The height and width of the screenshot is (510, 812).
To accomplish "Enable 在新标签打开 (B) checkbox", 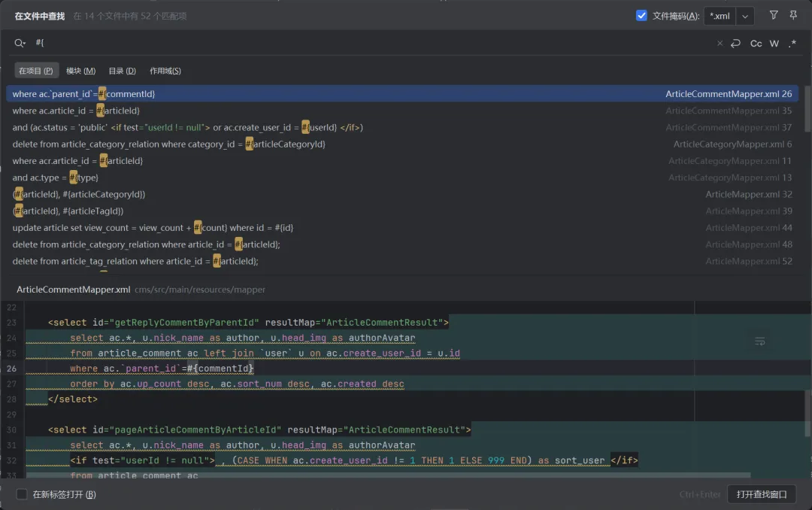I will point(22,494).
